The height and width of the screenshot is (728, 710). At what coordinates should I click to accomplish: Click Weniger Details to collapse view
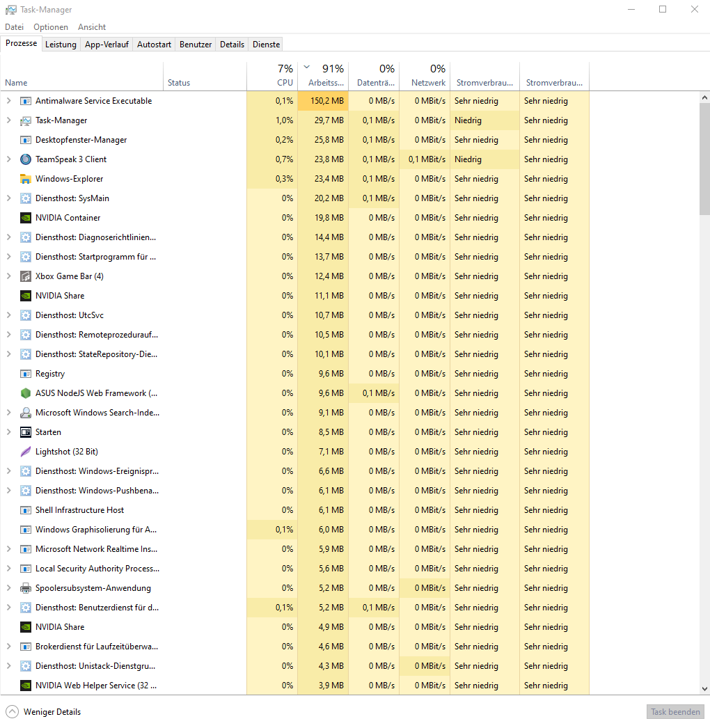click(43, 712)
